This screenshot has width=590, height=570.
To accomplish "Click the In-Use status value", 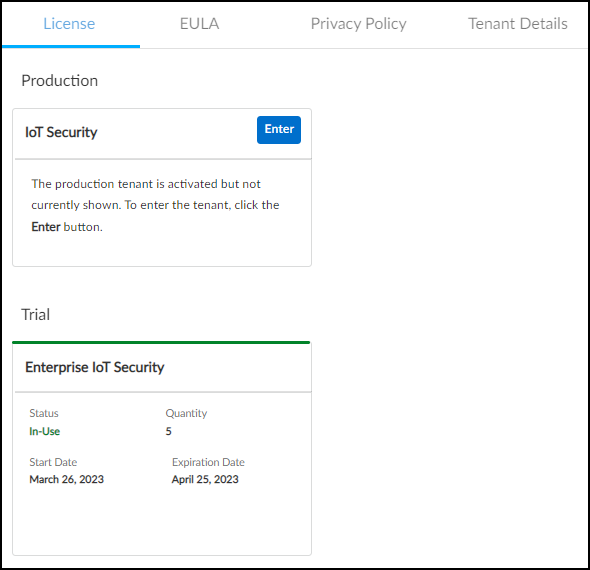I will (x=44, y=431).
